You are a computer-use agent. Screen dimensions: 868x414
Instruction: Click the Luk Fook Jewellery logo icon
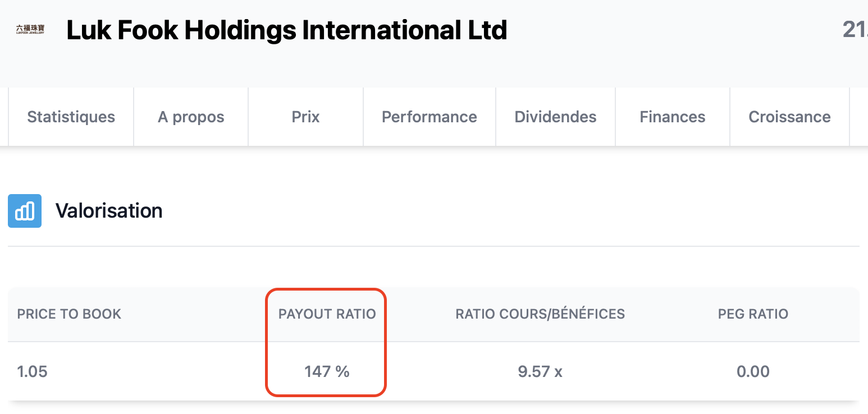click(30, 30)
